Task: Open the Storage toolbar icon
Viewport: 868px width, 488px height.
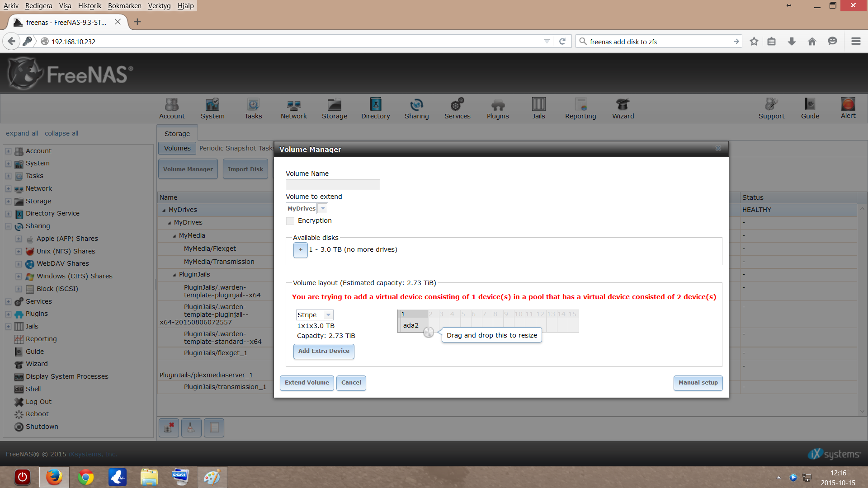Action: (335, 109)
